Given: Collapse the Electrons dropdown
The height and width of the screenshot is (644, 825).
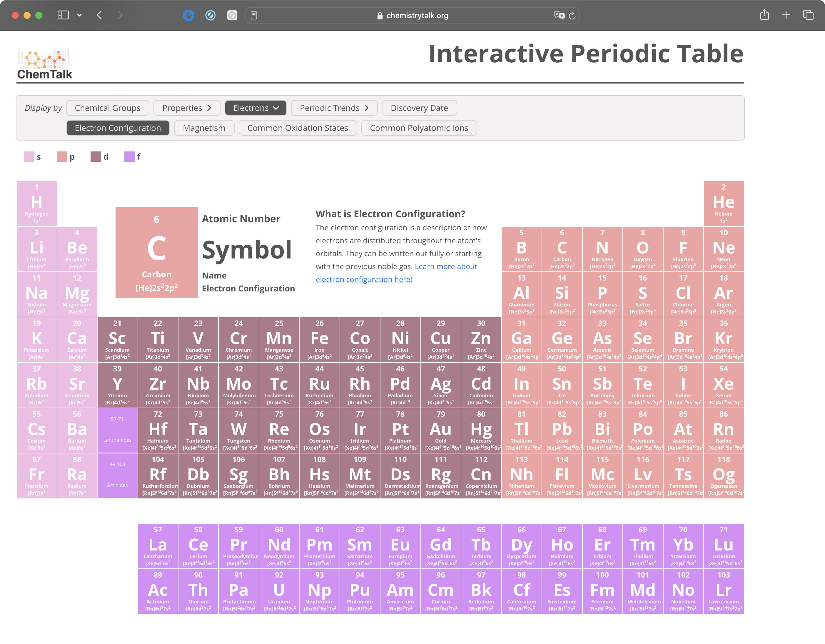Looking at the screenshot, I should pos(256,108).
